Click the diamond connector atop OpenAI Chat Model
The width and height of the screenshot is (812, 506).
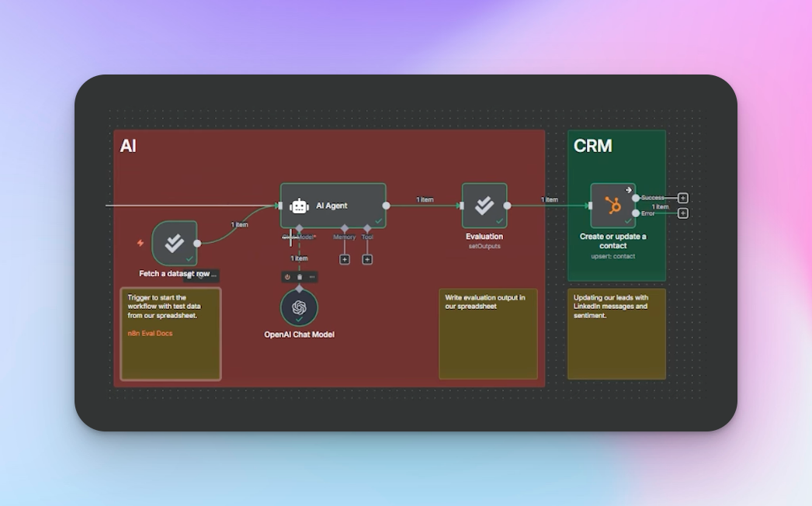coord(299,289)
